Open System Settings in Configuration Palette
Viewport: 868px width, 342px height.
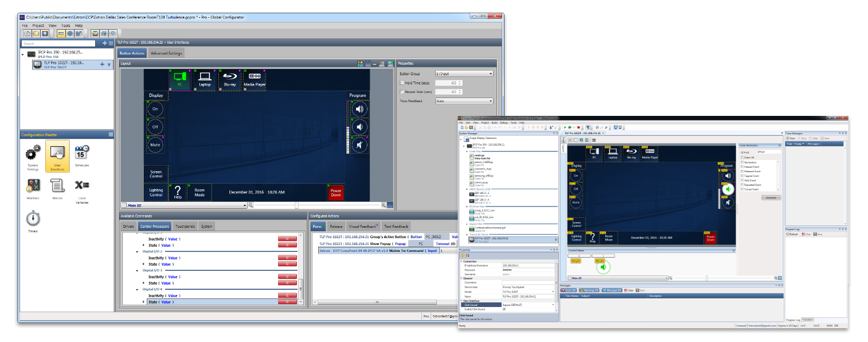click(x=33, y=158)
